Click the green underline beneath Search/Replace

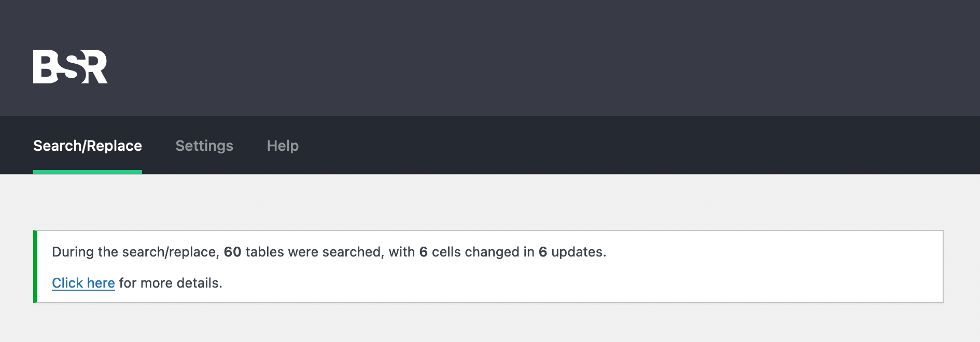coord(88,172)
